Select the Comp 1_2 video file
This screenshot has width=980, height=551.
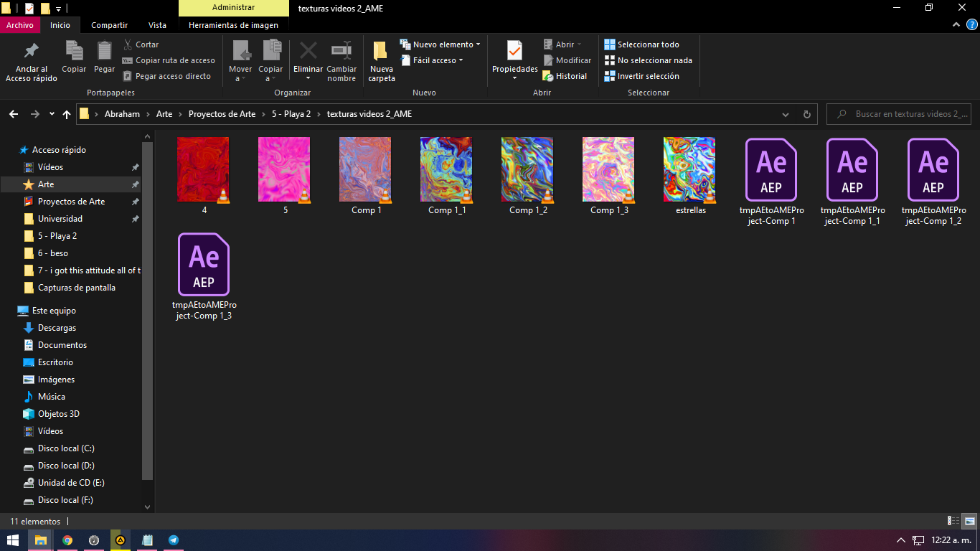pos(528,176)
